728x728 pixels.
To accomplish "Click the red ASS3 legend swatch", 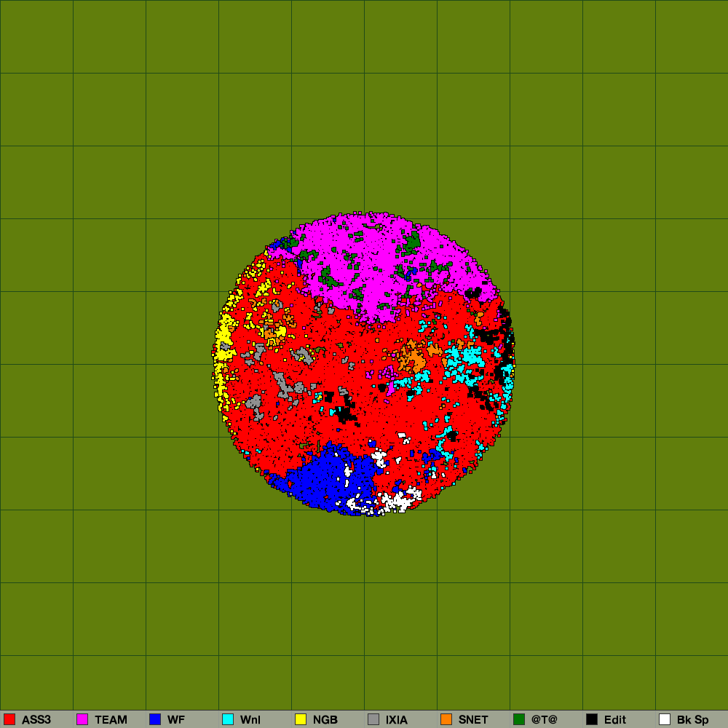I will pos(9,719).
